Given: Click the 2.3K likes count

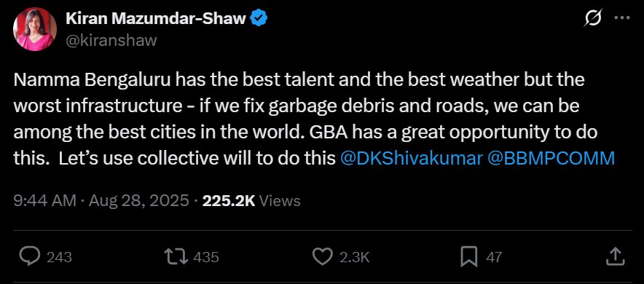Looking at the screenshot, I should click(x=355, y=257).
